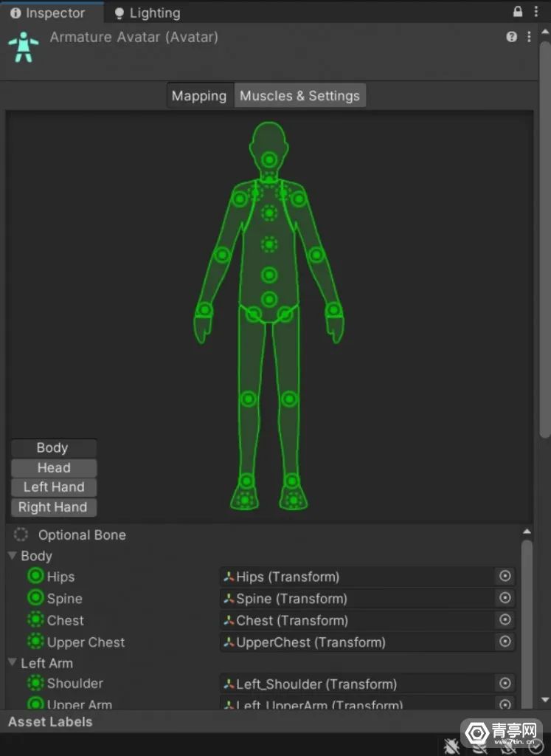Click the Optional Bone legend icon
Screen dimensions: 551x756
point(21,535)
